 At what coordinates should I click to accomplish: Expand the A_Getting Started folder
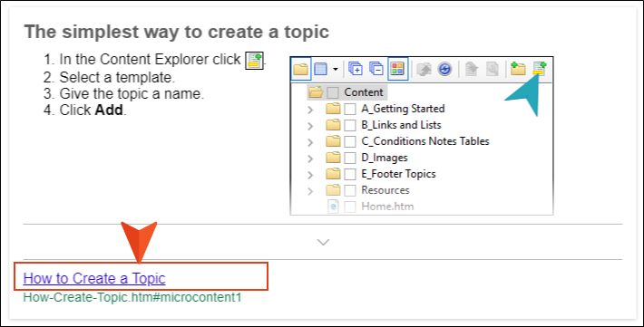[x=310, y=110]
